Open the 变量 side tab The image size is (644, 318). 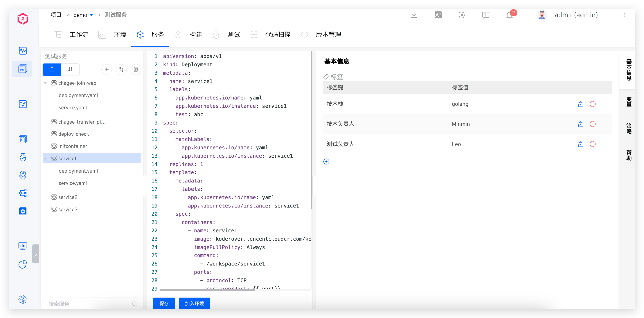[x=629, y=102]
